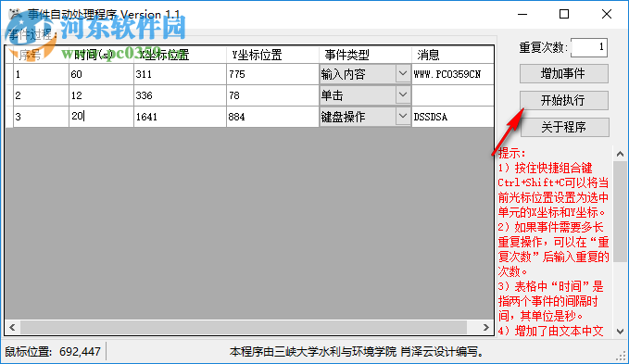Select sequence number cell 3
Viewport: 629px width, 364px height.
[x=42, y=117]
